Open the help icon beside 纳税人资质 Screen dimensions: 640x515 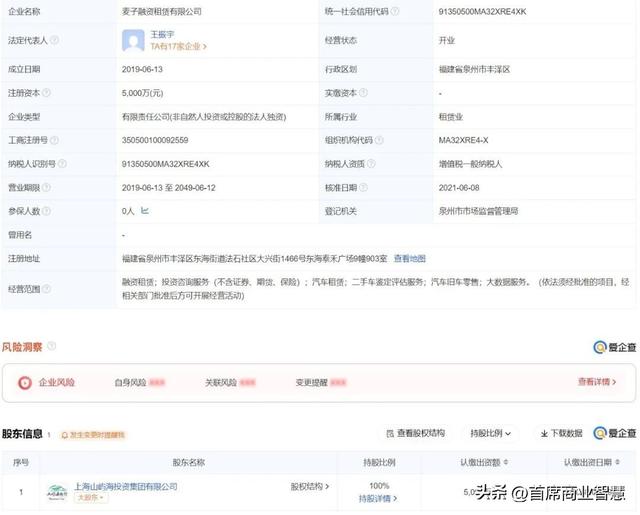[x=371, y=164]
